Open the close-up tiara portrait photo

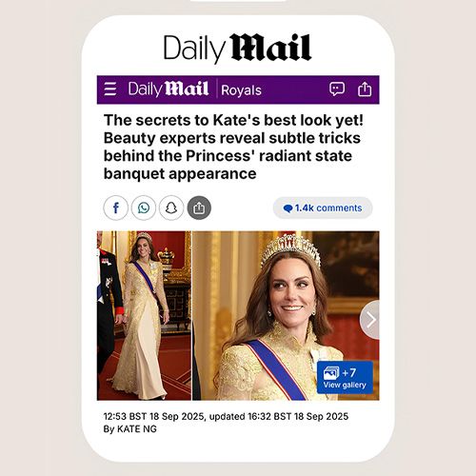pyautogui.click(x=286, y=315)
